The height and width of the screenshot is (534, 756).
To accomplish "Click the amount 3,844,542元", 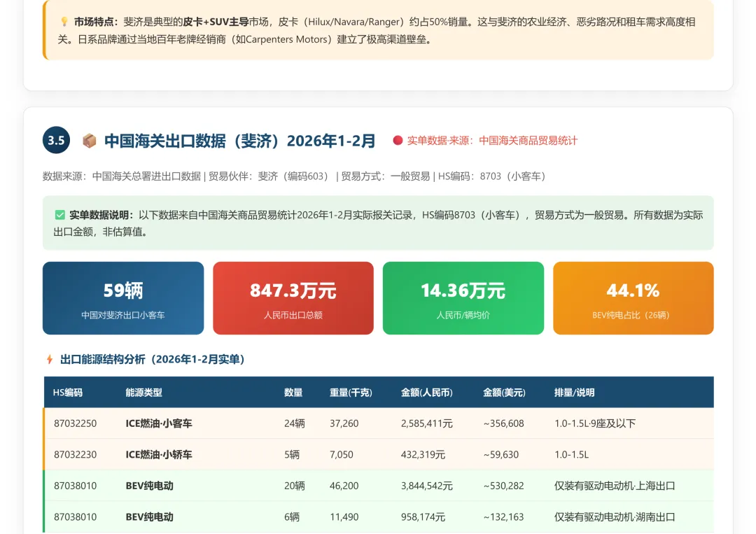I will 427,486.
